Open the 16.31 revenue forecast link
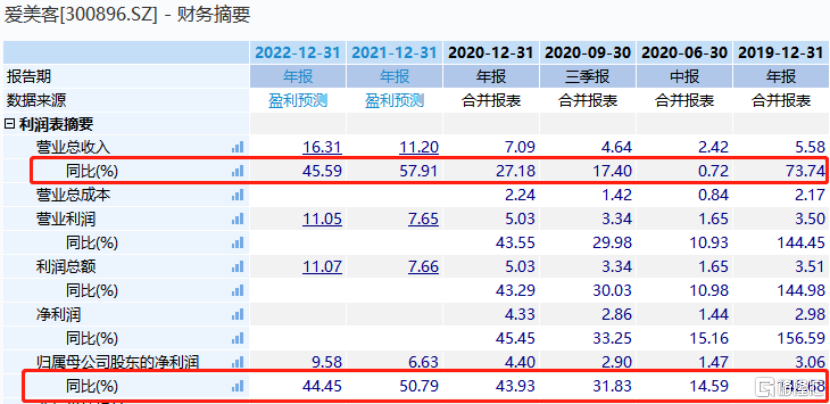 tap(322, 147)
